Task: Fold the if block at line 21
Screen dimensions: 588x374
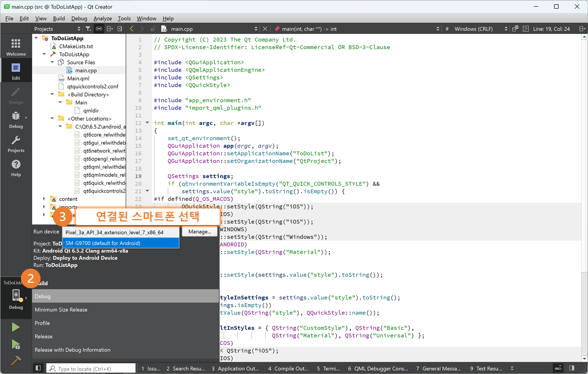Action: pyautogui.click(x=147, y=191)
